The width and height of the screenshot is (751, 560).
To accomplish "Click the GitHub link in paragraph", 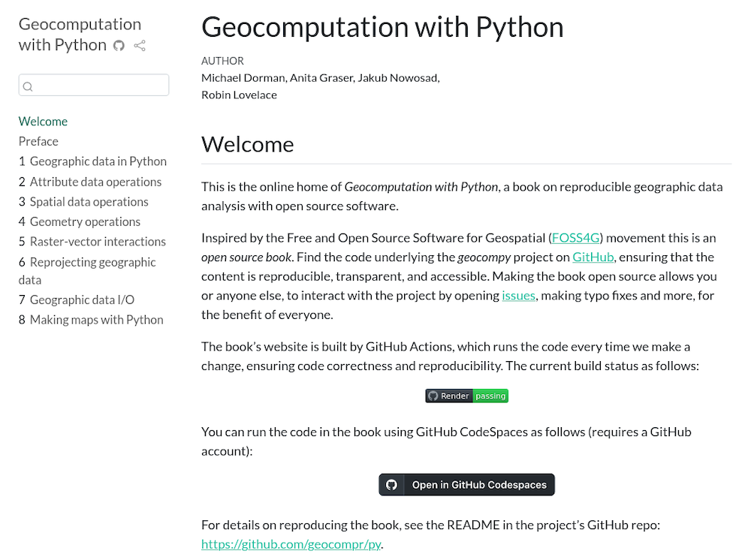I will click(x=593, y=257).
